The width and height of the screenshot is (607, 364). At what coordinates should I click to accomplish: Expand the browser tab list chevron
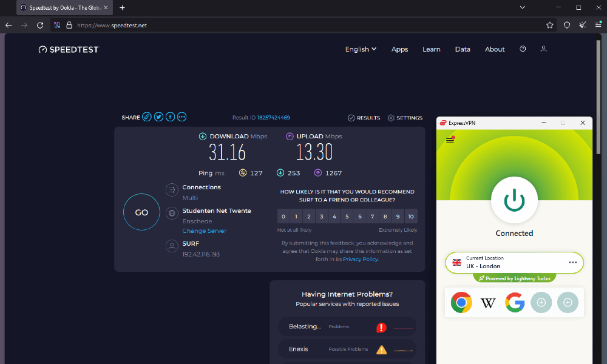[x=522, y=7]
